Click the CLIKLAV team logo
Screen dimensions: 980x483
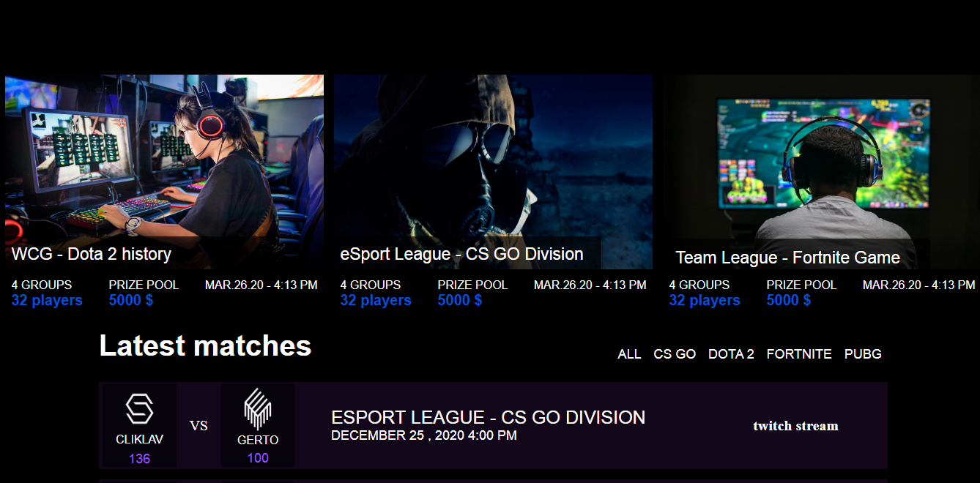139,410
